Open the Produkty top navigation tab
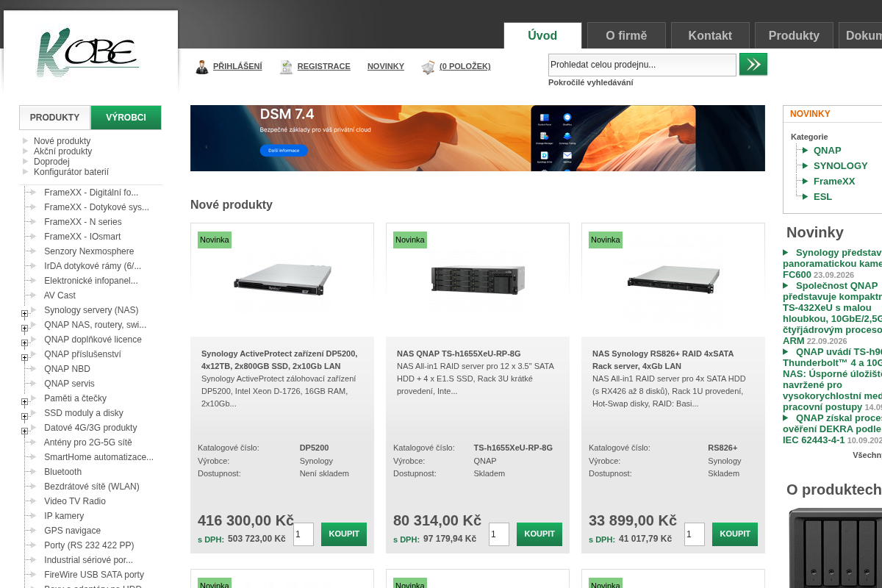 coord(794,35)
